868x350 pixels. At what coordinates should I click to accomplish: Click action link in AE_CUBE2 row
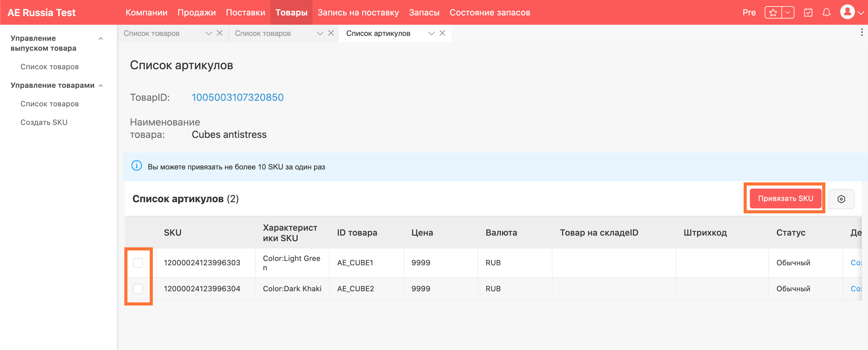coord(856,288)
